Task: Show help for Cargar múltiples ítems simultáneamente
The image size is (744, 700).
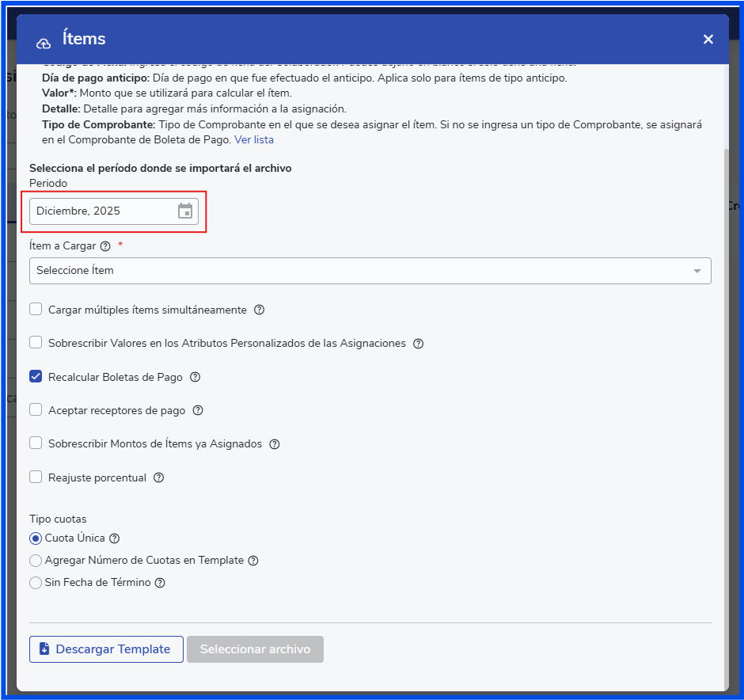Action: click(259, 310)
